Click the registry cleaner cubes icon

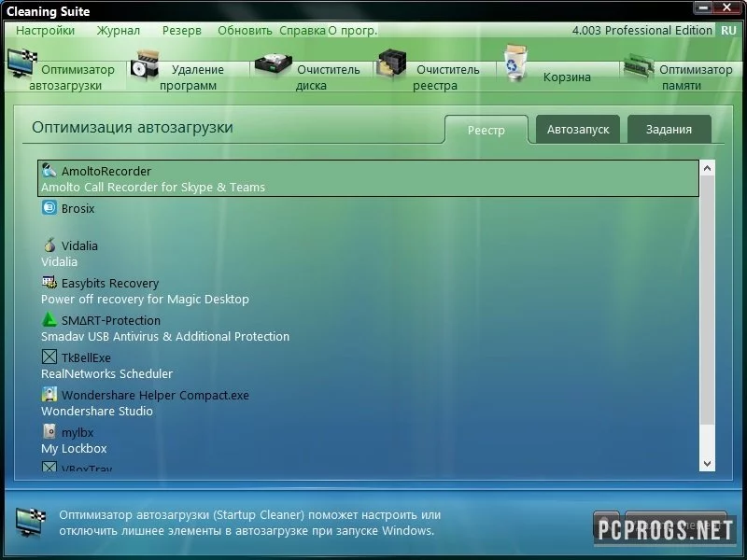391,63
